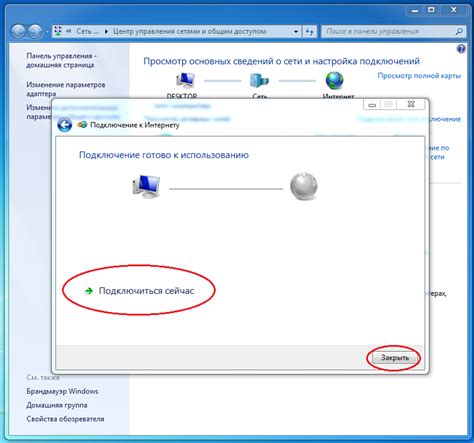Click the refresh button beside address bar
The height and width of the screenshot is (443, 474).
309,32
